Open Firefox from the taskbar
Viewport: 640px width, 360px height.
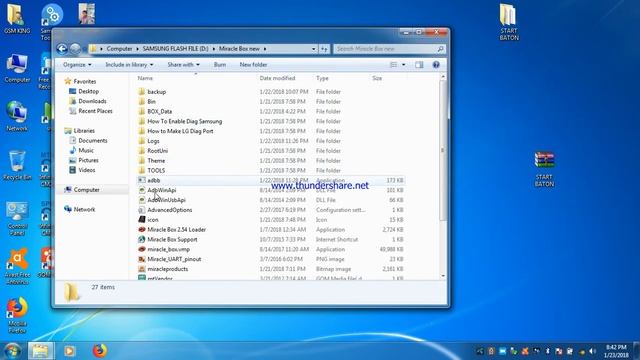pos(99,351)
